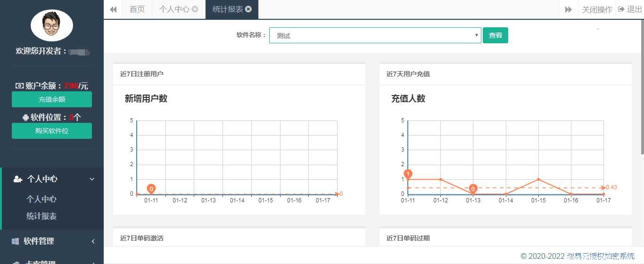Image resolution: width=644 pixels, height=264 pixels.
Task: Click the Android icon beside 软件位置
Action: [x=25, y=117]
